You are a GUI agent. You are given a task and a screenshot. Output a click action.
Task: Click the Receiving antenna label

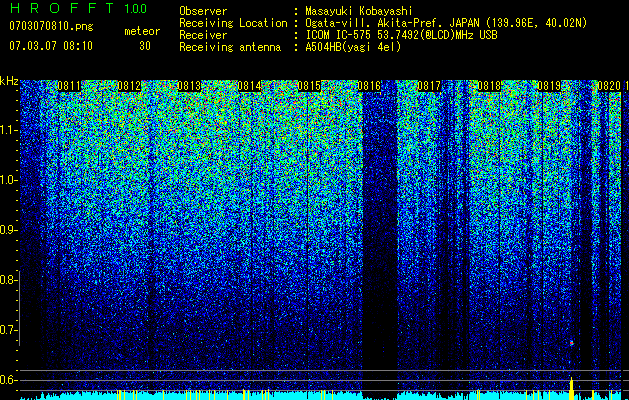click(230, 47)
